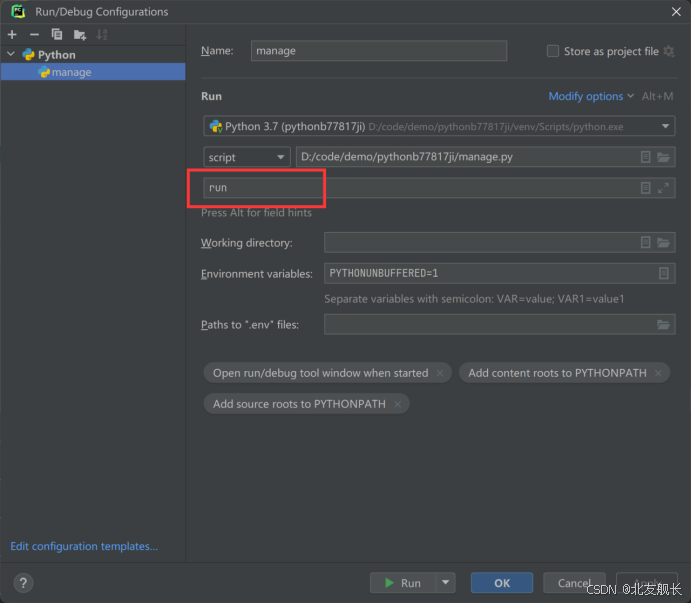Confirm with the OK button
The width and height of the screenshot is (691, 604).
point(502,583)
